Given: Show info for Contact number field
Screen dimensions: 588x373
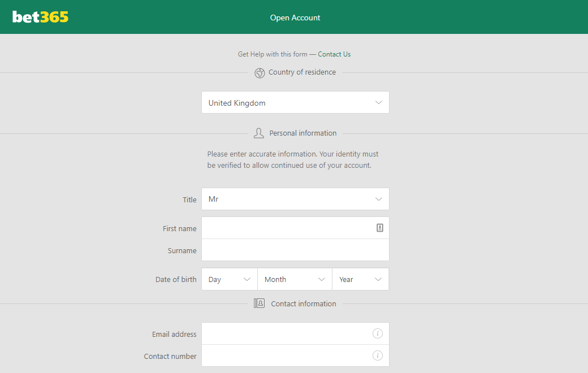Looking at the screenshot, I should pos(378,355).
